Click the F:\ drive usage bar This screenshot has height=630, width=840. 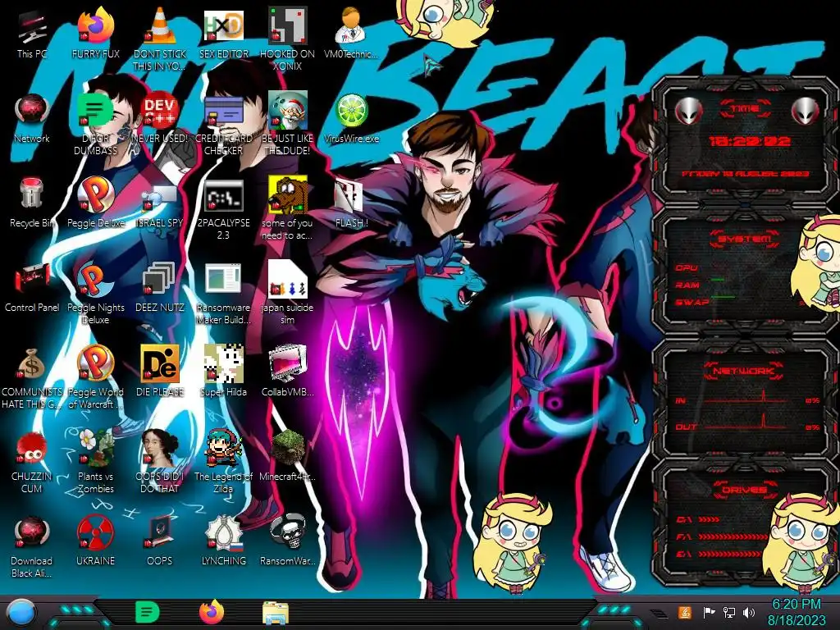(733, 536)
